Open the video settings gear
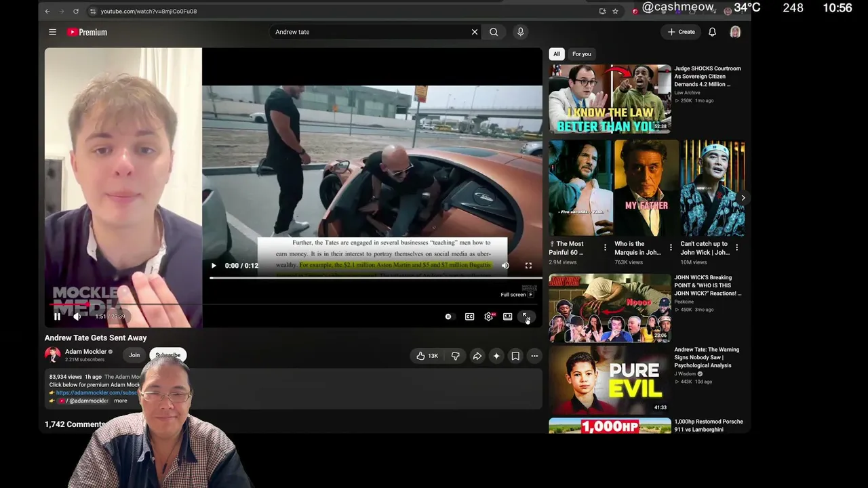Image resolution: width=868 pixels, height=488 pixels. pyautogui.click(x=488, y=317)
